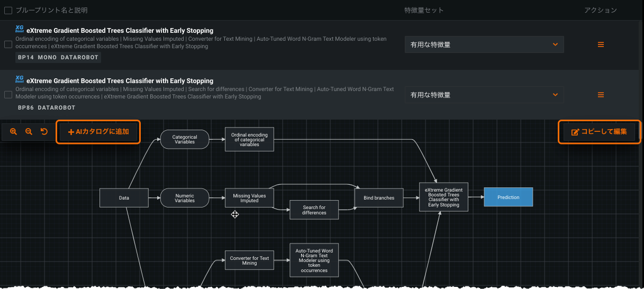This screenshot has width=644, height=289.
Task: Click the BP14 tag label
Action: 25,57
